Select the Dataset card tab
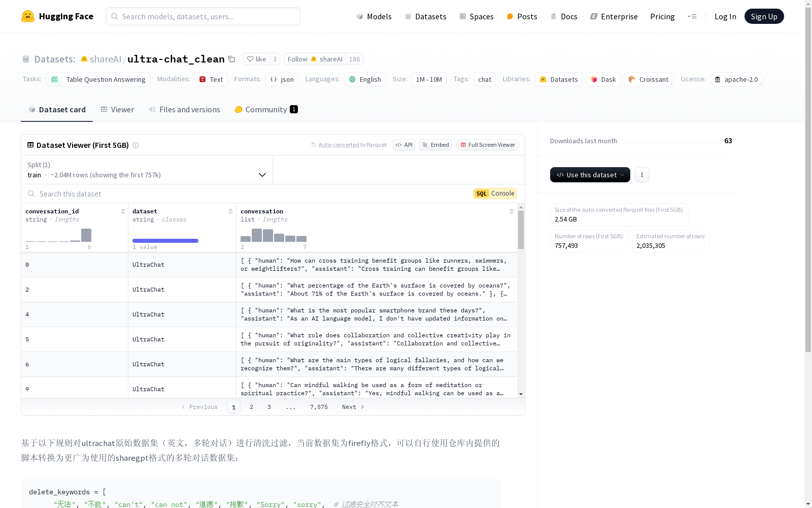This screenshot has width=812, height=508. coord(57,109)
